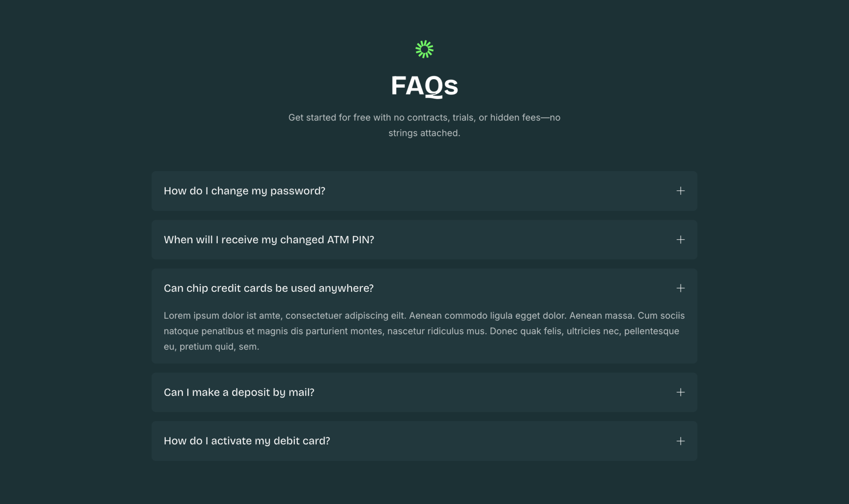Click the 'Get started for free' subtitle text

click(424, 118)
